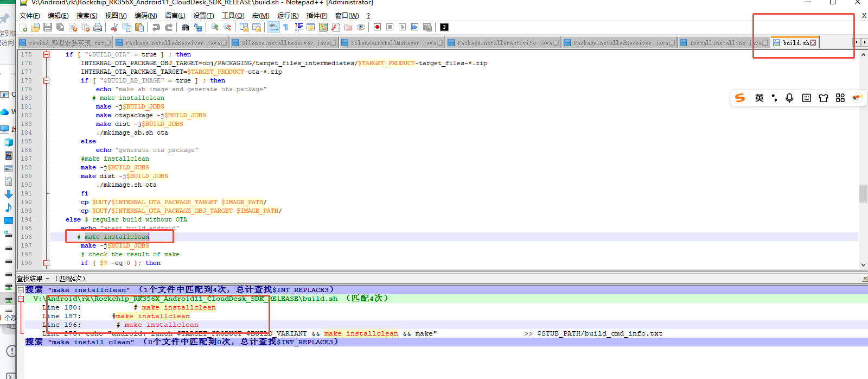This screenshot has width=868, height=379.
Task: Collapse "make installclean" search result group
Action: tap(21, 290)
